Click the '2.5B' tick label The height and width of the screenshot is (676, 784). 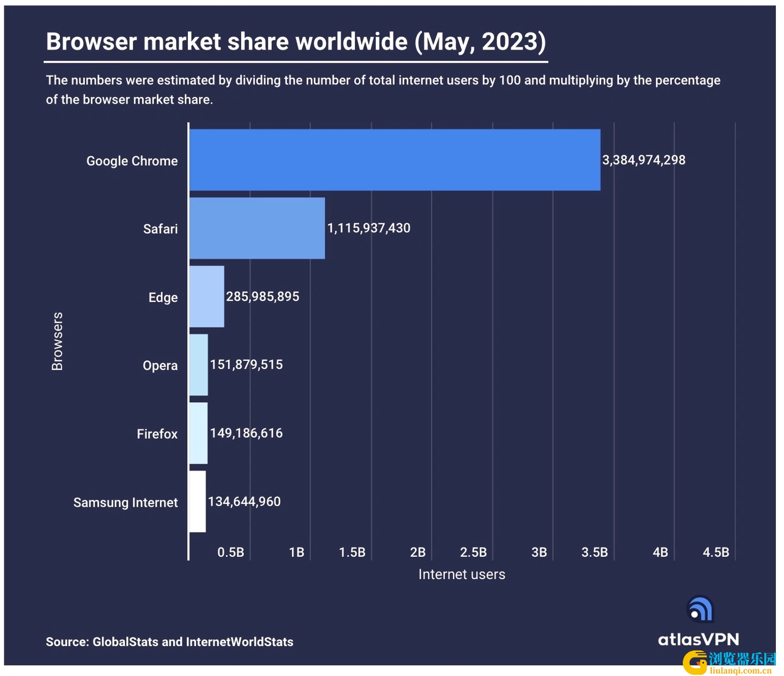474,552
